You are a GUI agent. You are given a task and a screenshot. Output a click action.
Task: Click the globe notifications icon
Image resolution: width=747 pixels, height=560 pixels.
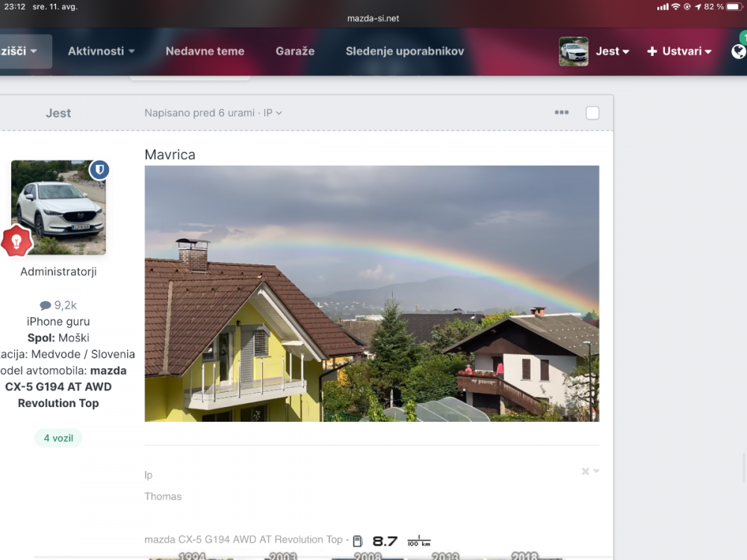[x=738, y=51]
